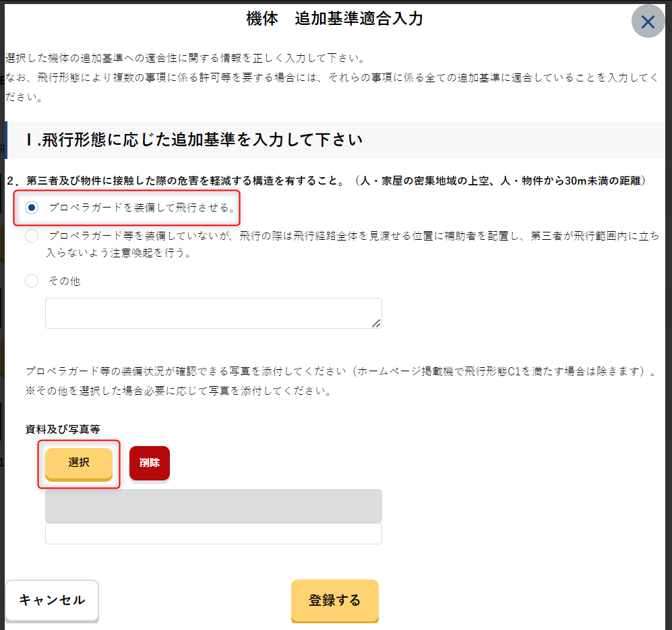Click the '機体 追加基準適合入力' dialog title
Viewport: 672px width, 630px height.
[334, 19]
